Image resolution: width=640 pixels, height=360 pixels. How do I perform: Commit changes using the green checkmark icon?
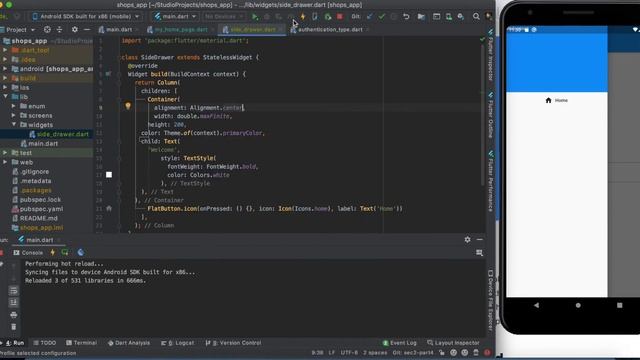[x=382, y=17]
